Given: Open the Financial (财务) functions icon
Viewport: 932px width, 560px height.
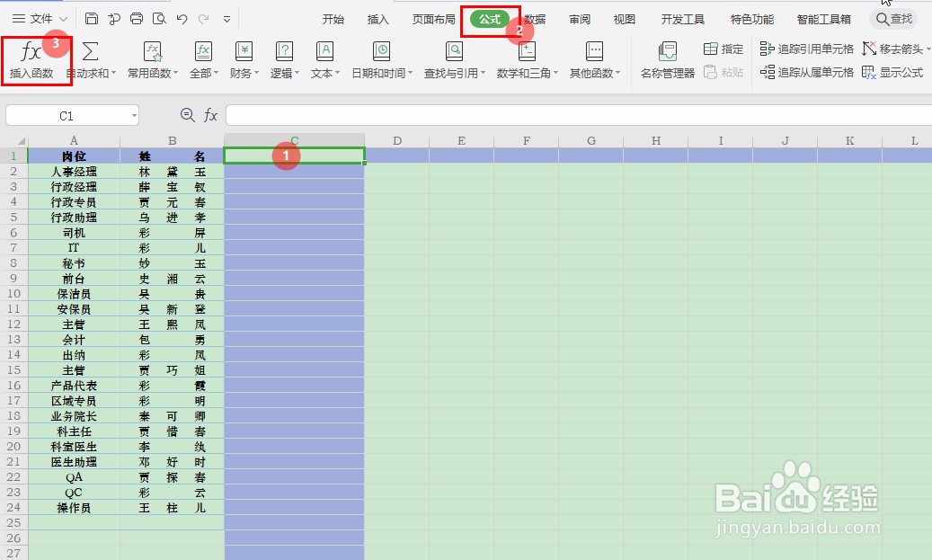Looking at the screenshot, I should [x=244, y=52].
